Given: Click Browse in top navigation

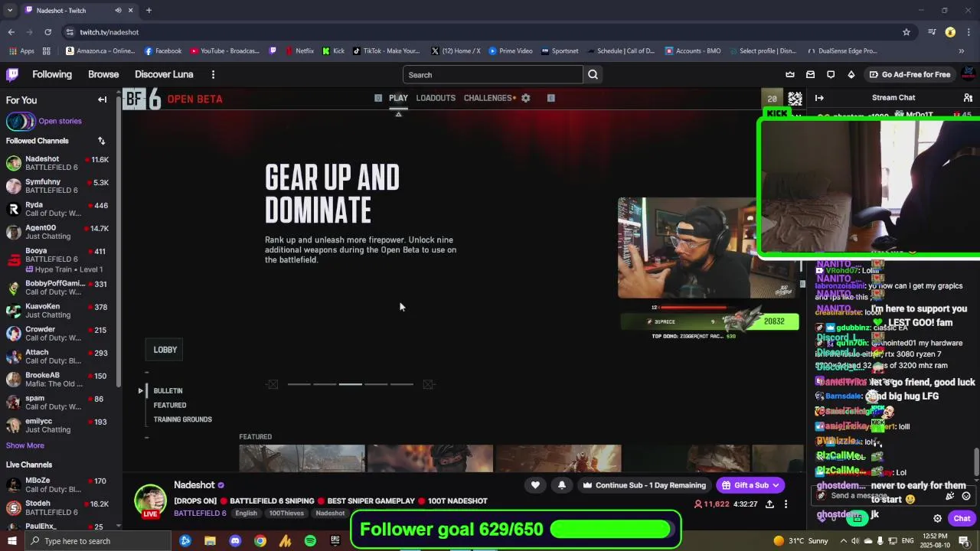Looking at the screenshot, I should point(103,74).
